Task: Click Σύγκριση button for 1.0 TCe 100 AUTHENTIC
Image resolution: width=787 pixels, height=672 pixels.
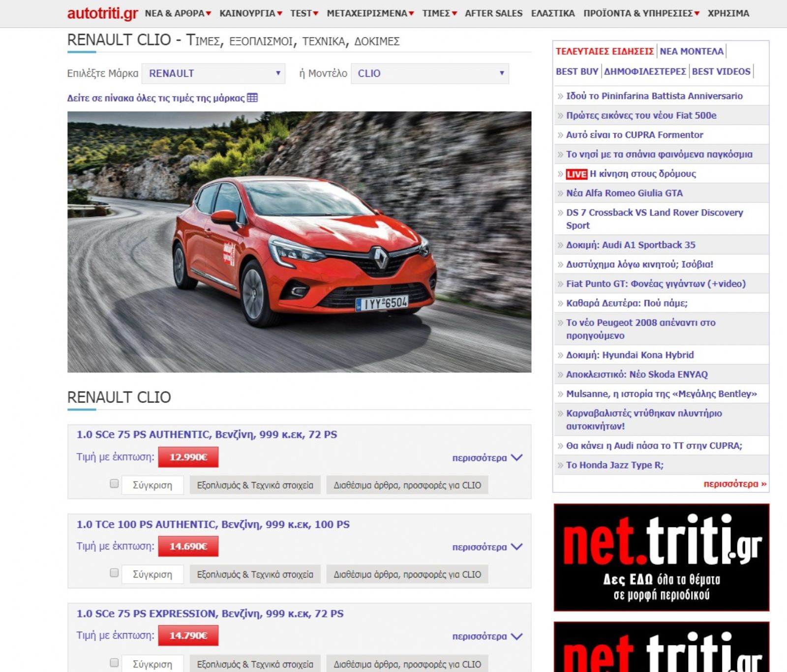Action: 152,574
